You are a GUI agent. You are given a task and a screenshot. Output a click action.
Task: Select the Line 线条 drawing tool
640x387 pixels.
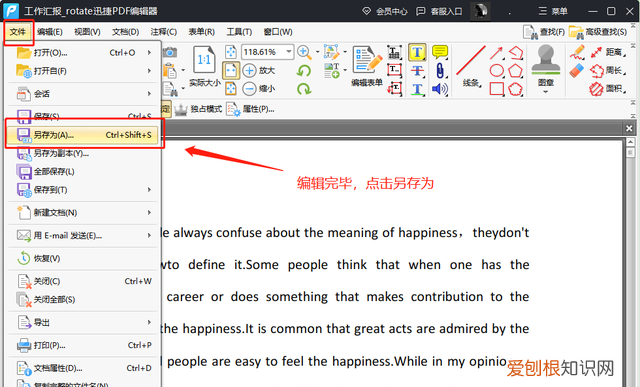pos(471,66)
